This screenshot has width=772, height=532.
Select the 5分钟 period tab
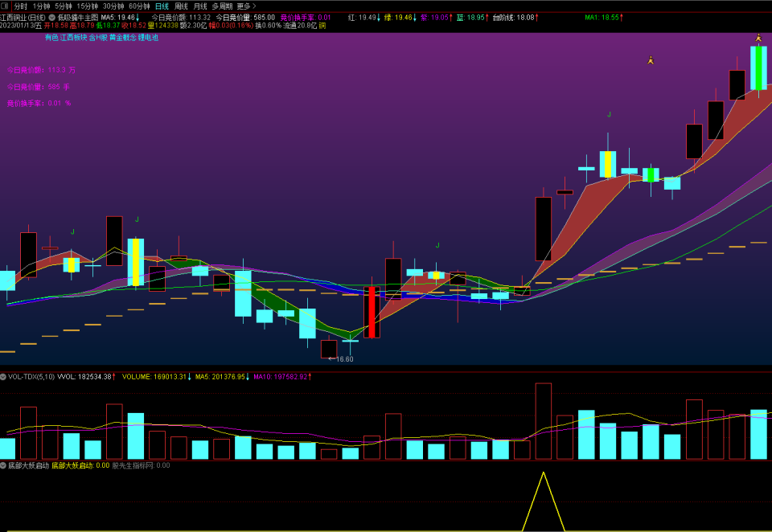point(63,6)
